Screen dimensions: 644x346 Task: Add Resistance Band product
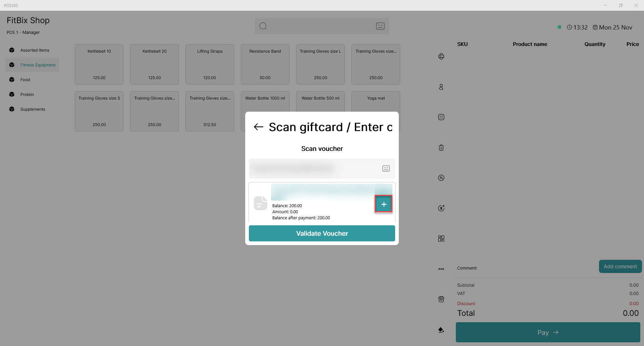pos(265,64)
